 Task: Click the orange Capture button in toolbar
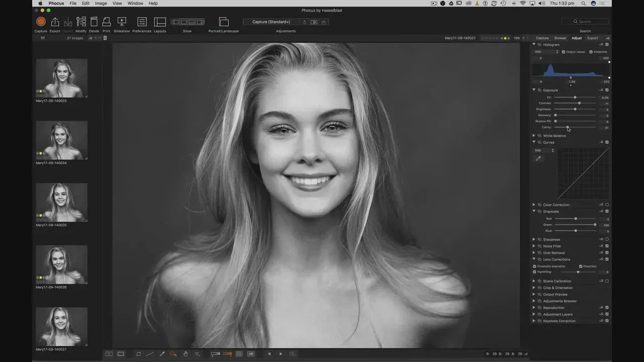[x=41, y=22]
